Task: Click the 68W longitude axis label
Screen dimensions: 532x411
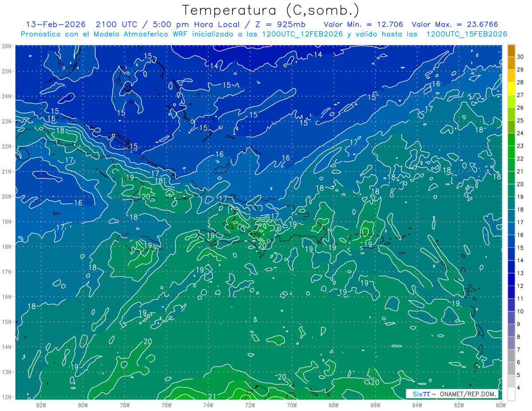Action: click(334, 405)
